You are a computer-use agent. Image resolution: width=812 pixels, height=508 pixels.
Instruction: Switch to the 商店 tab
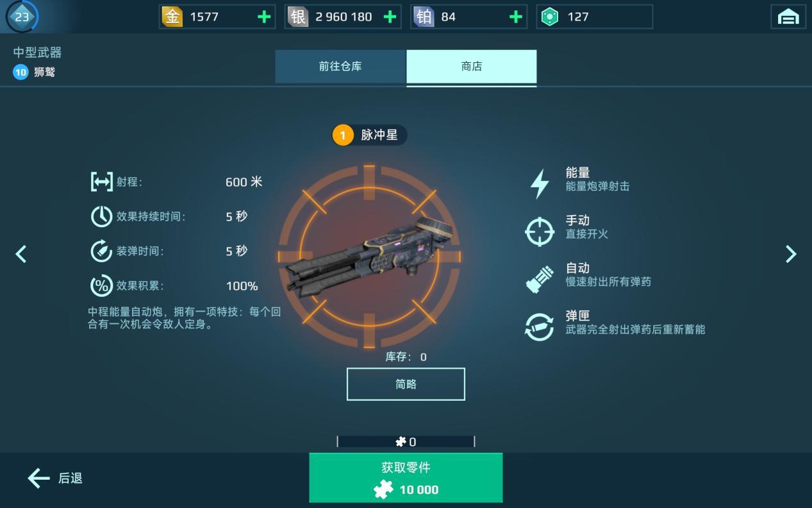(x=472, y=67)
